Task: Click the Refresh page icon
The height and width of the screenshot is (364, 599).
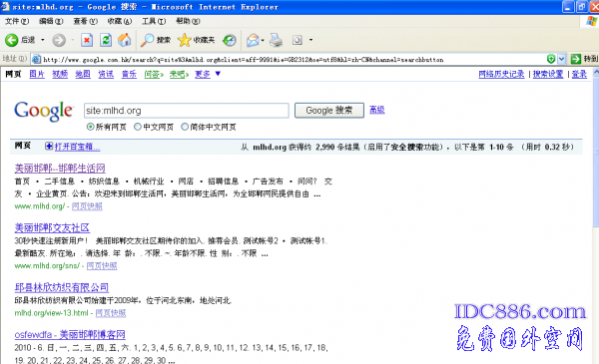Action: tap(106, 40)
